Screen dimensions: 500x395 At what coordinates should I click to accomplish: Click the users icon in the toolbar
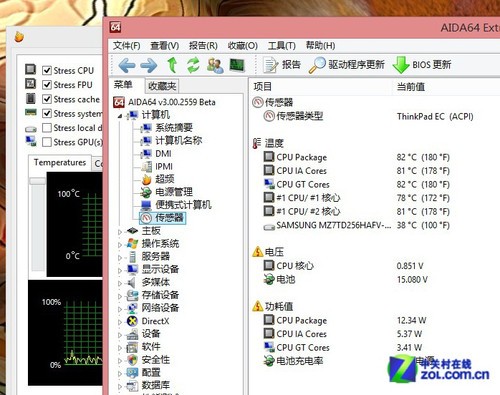(x=215, y=65)
